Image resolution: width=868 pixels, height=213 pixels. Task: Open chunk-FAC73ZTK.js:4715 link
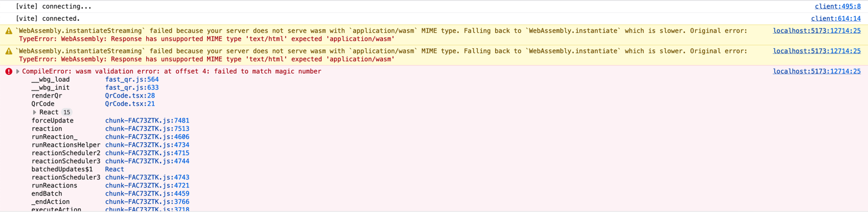click(x=147, y=153)
